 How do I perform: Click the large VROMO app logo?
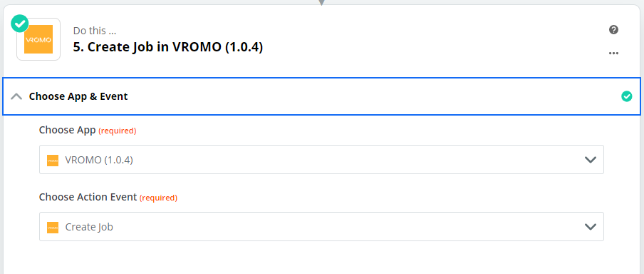38,39
